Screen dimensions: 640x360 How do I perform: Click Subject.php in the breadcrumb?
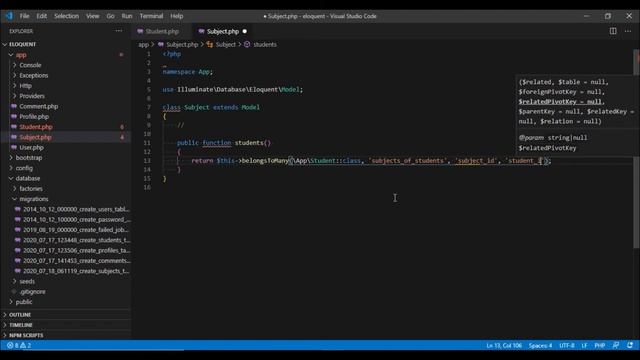click(x=182, y=44)
